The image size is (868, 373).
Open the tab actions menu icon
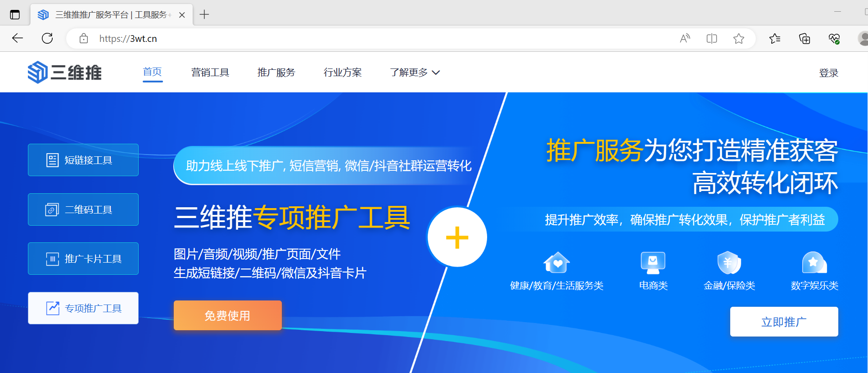coord(15,15)
